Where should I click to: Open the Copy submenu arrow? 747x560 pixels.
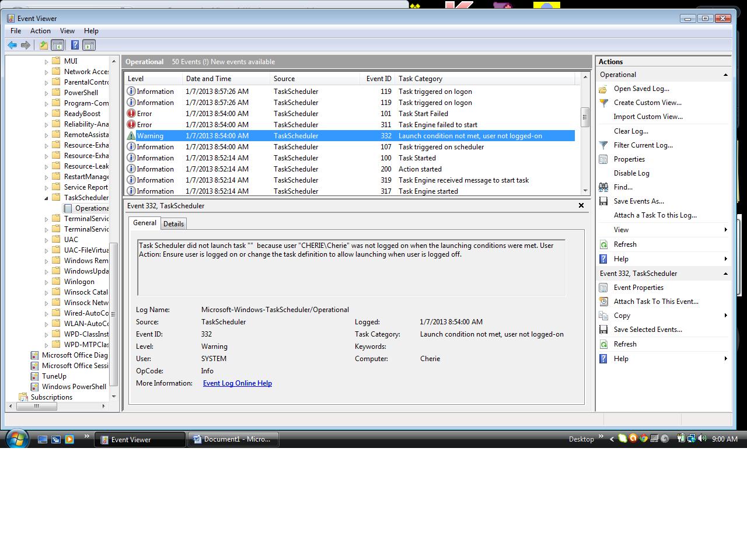[x=725, y=316]
